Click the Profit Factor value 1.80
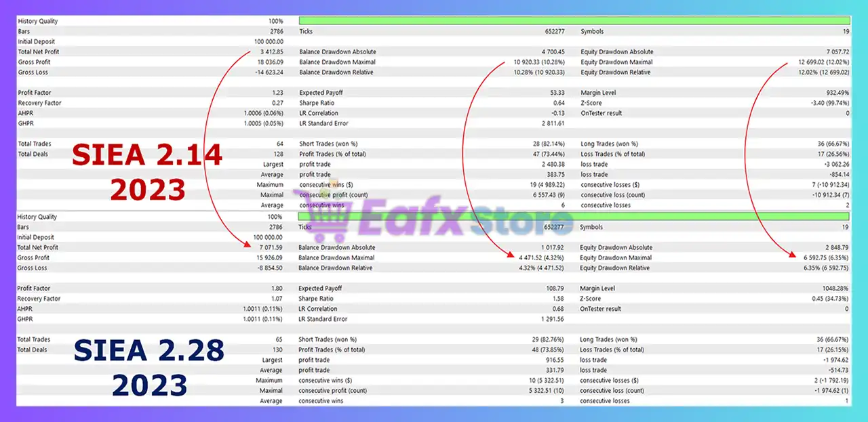The image size is (868, 422). (x=275, y=288)
